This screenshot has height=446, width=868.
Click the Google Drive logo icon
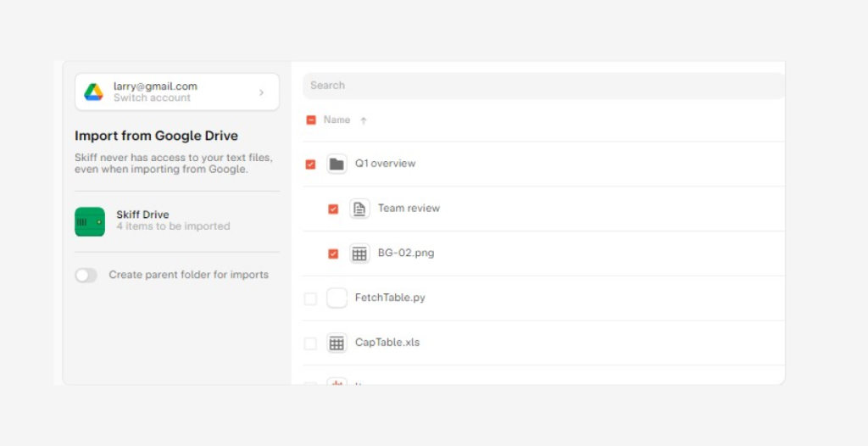coord(93,92)
